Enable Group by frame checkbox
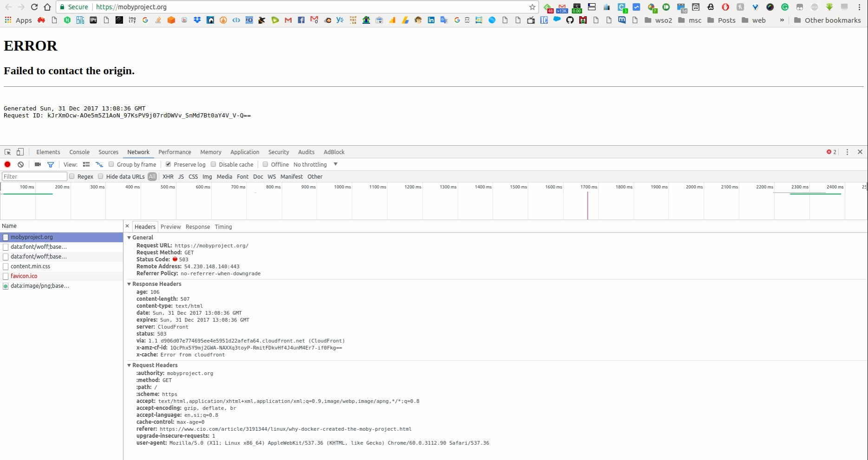Image resolution: width=868 pixels, height=460 pixels. (111, 164)
